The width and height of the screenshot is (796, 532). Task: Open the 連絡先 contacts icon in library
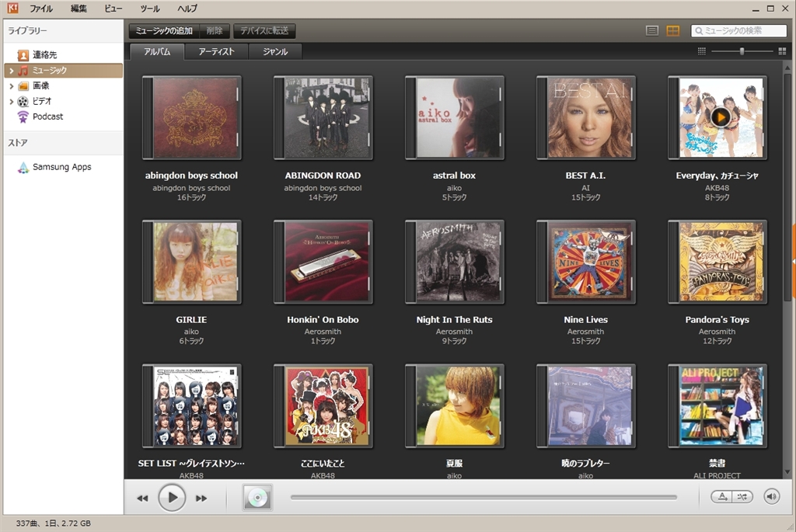[23, 55]
